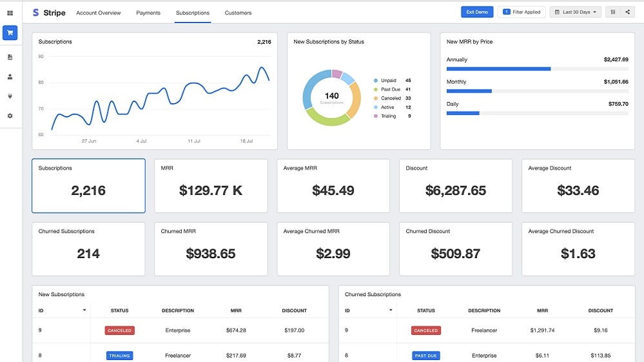The image size is (644, 362).
Task: Click the Past Due legend color dot
Action: [x=375, y=90]
